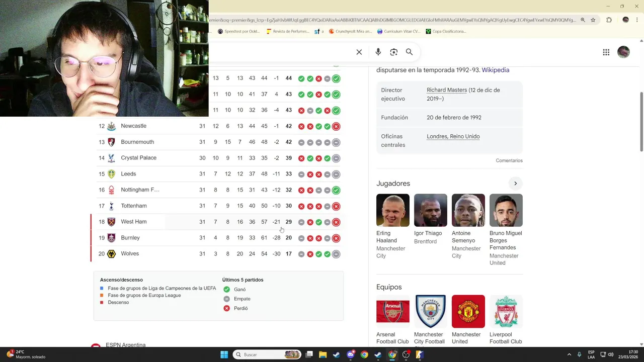
Task: Click the Crystal Palace club crest
Action: pyautogui.click(x=111, y=158)
